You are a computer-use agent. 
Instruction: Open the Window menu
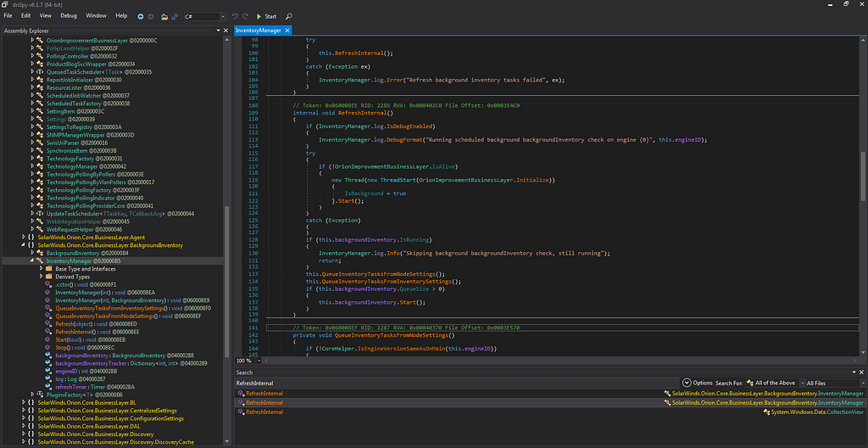(97, 16)
